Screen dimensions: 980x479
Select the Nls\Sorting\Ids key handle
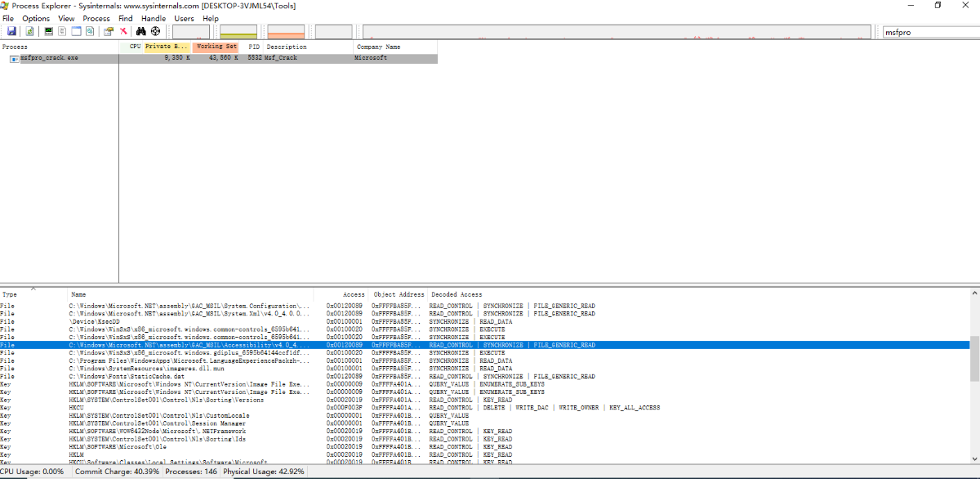(x=484, y=439)
